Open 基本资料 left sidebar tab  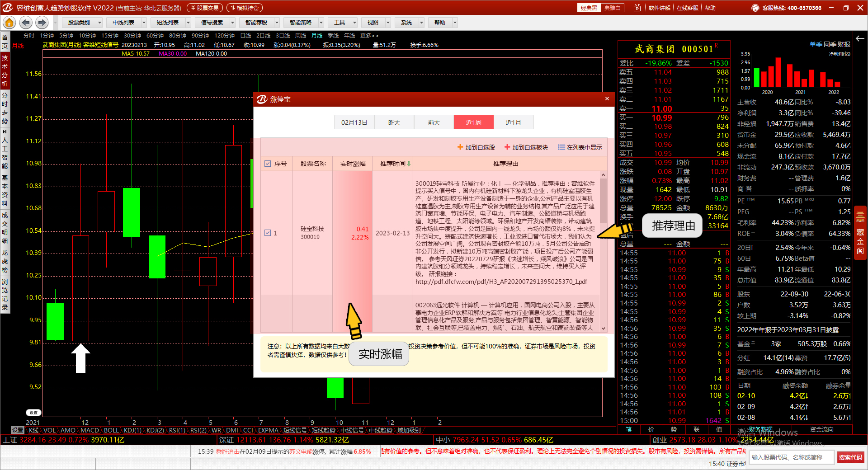point(5,190)
